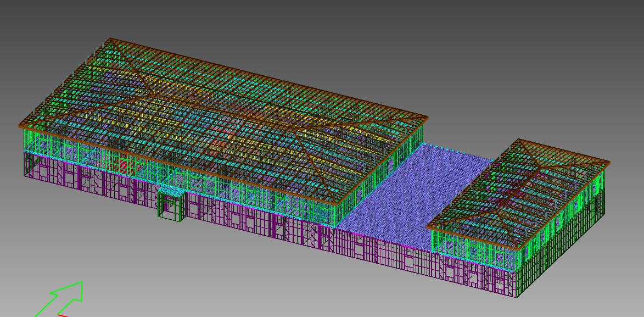Click the leftmost corner of the large roof
644x317 pixels.
(19, 126)
